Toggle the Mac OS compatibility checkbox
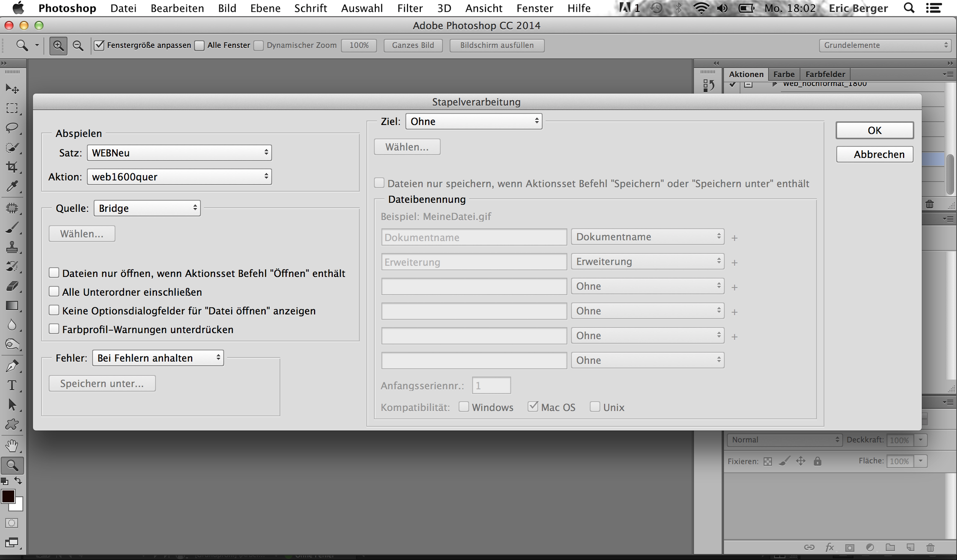957x560 pixels. click(x=532, y=407)
